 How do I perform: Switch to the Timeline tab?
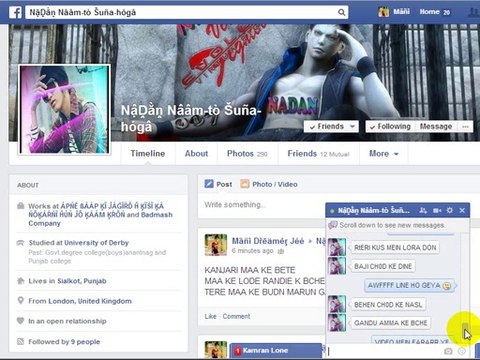click(148, 154)
